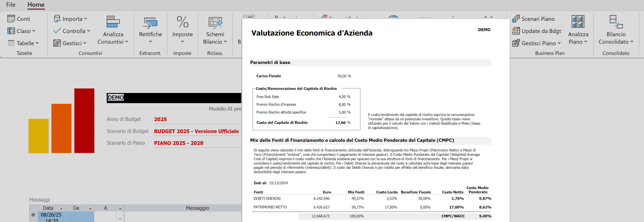
Task: Open the Classi icon menu
Action: tap(11, 31)
